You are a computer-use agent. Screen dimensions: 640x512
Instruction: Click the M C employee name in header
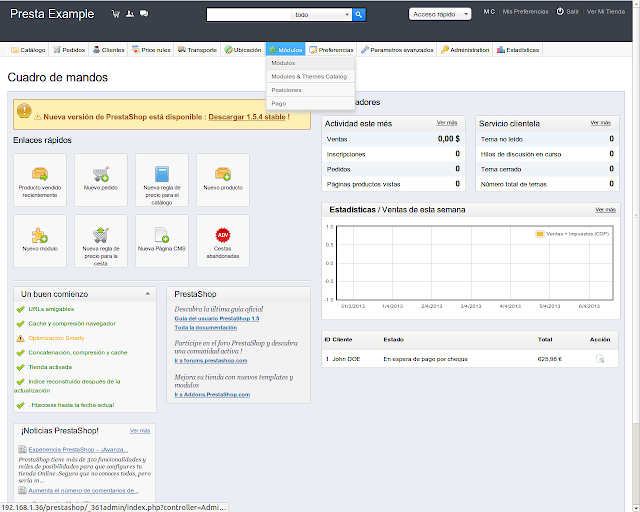tap(489, 11)
